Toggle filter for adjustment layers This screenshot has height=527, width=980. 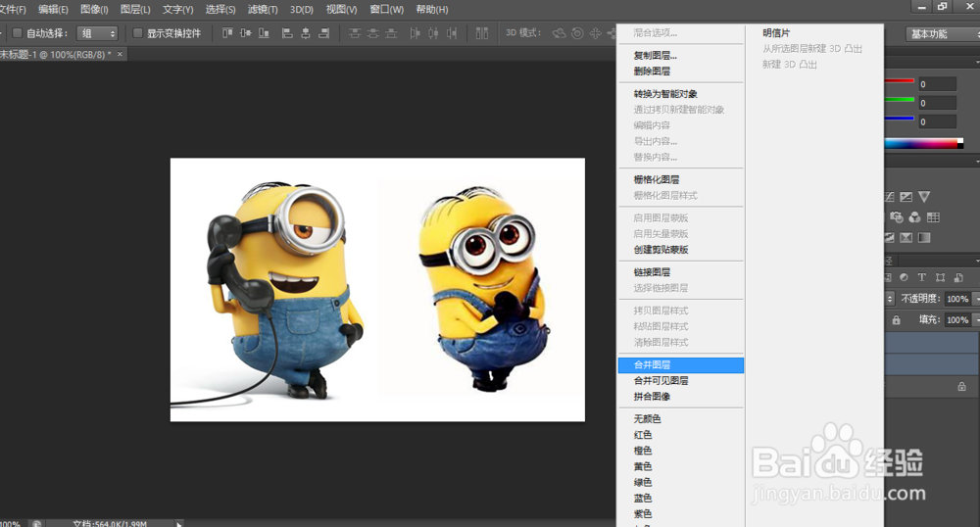[x=904, y=277]
